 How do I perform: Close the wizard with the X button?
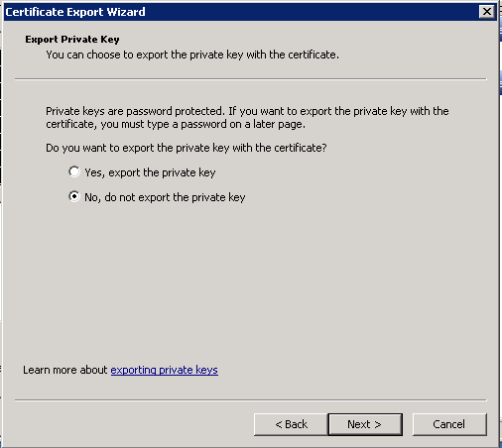(487, 12)
